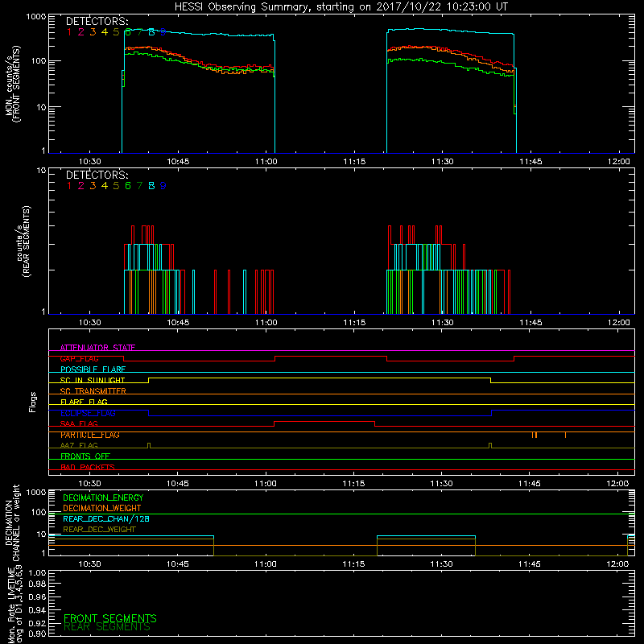Click 12:00 tick label under flags panel
This screenshot has height=644, width=644.
tap(617, 484)
